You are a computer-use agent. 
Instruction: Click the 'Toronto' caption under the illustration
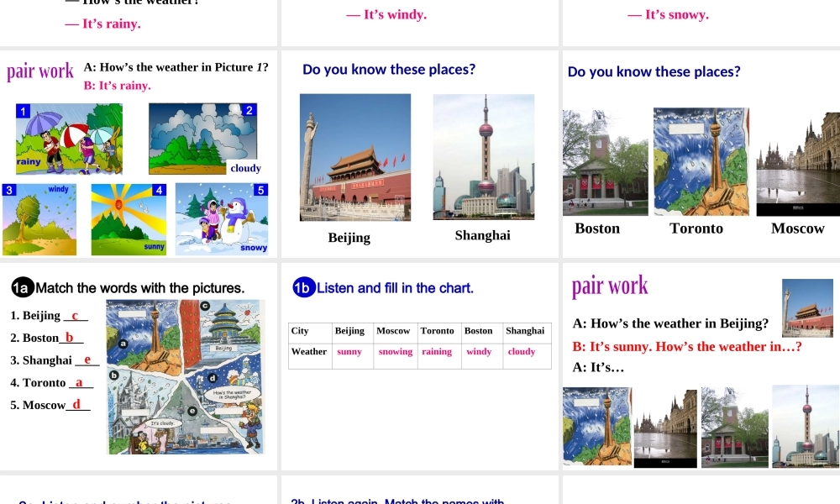click(x=696, y=228)
